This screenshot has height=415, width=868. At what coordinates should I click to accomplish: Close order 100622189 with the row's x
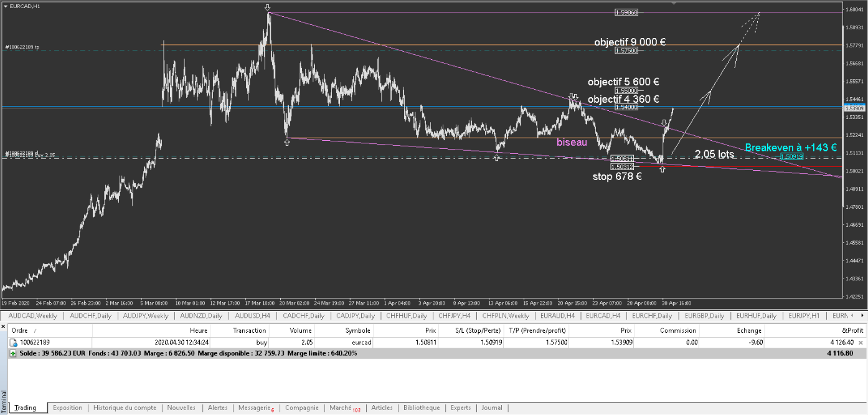[861, 342]
